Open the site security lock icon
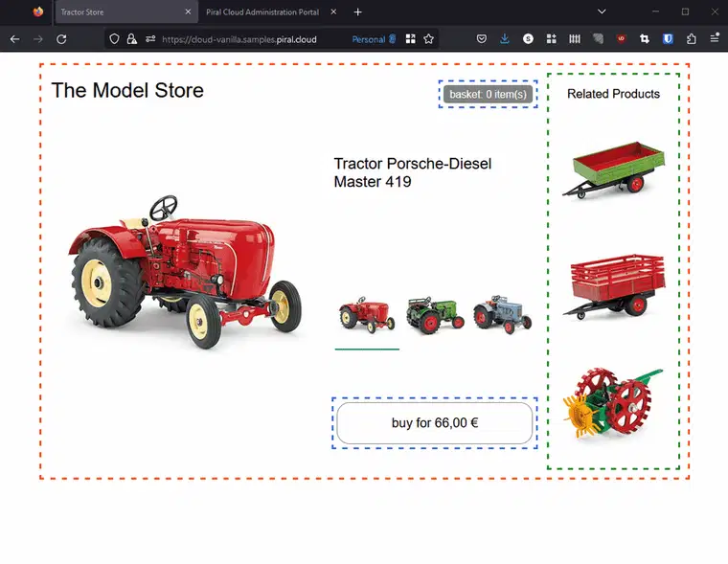This screenshot has width=728, height=564. tap(132, 39)
